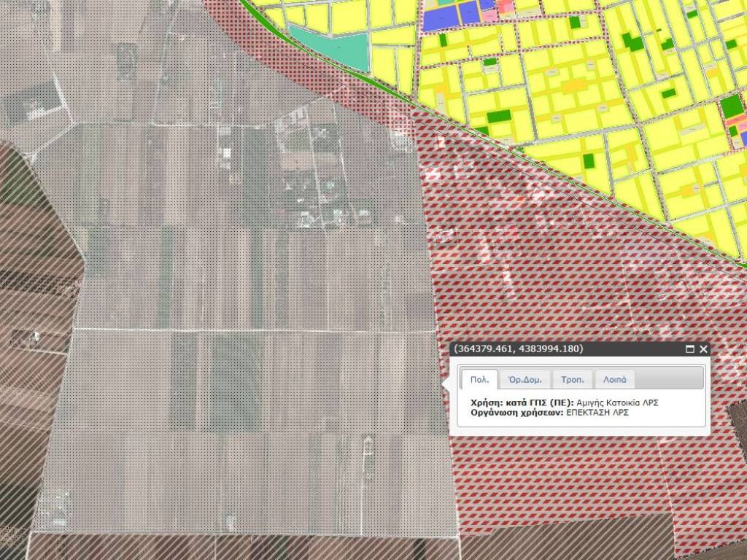Select the teal polygon parcel on map
747x560 pixels.
click(x=332, y=47)
